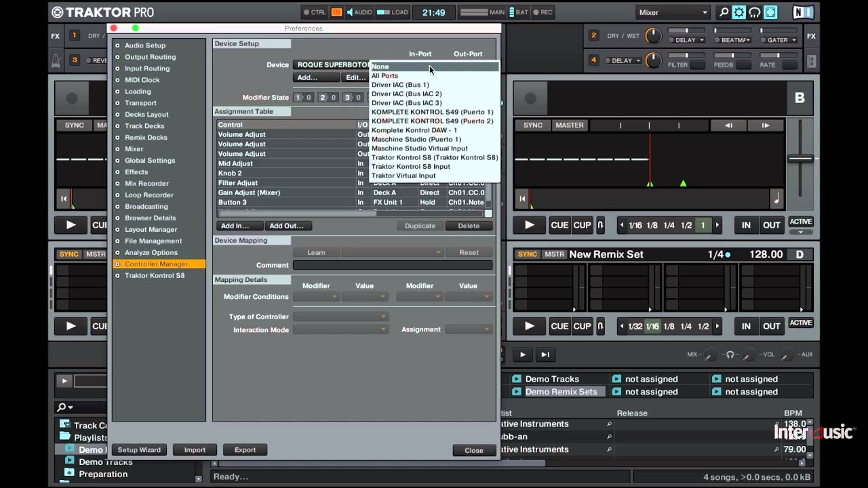Click the Comment input field
Screen dimensions: 868x488
pyautogui.click(x=393, y=265)
